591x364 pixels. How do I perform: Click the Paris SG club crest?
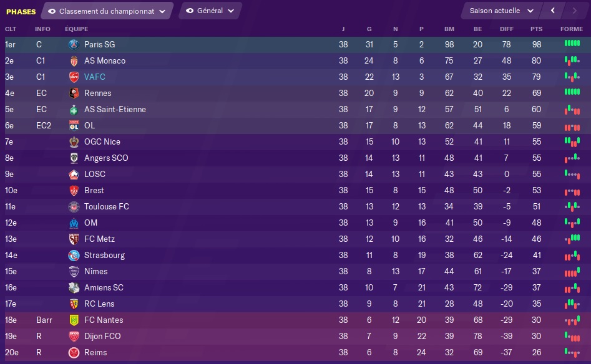click(74, 45)
